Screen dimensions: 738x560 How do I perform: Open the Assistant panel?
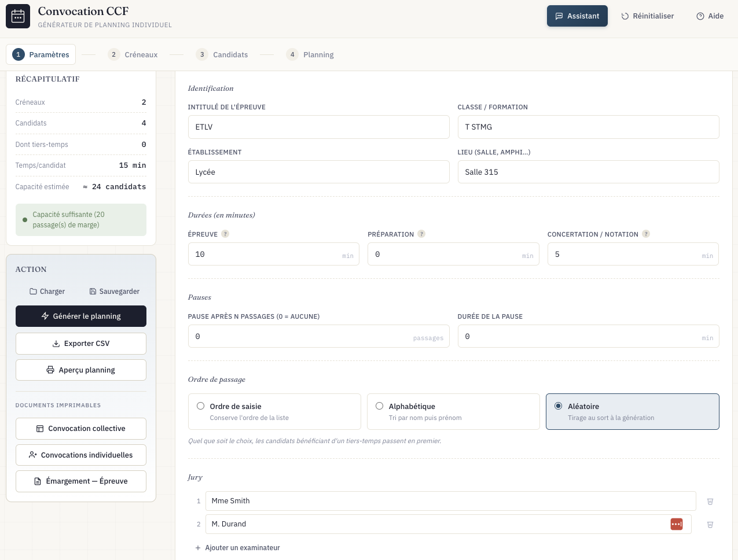pos(577,16)
